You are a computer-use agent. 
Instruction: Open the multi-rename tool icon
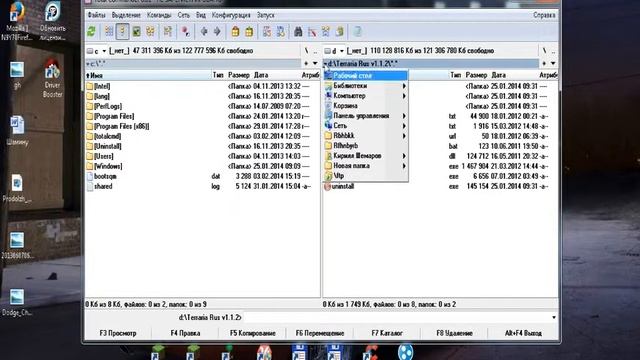(x=312, y=31)
